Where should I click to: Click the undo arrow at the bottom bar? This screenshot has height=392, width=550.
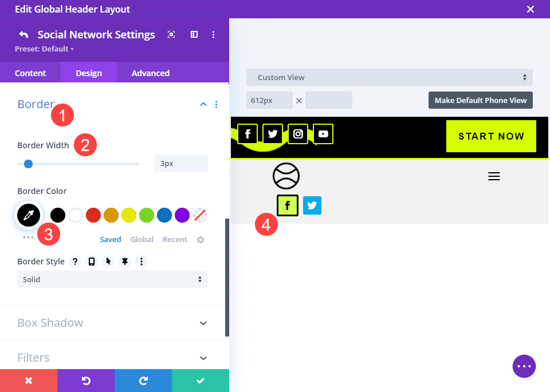[85, 380]
